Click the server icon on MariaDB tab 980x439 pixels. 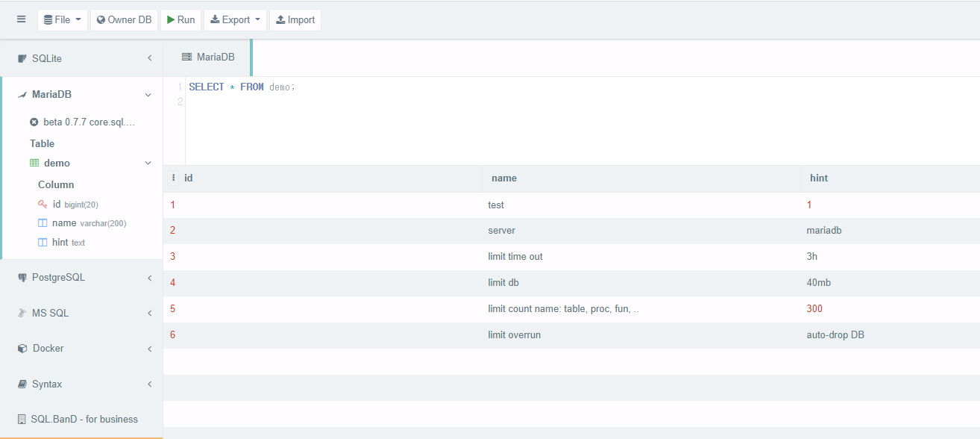186,57
